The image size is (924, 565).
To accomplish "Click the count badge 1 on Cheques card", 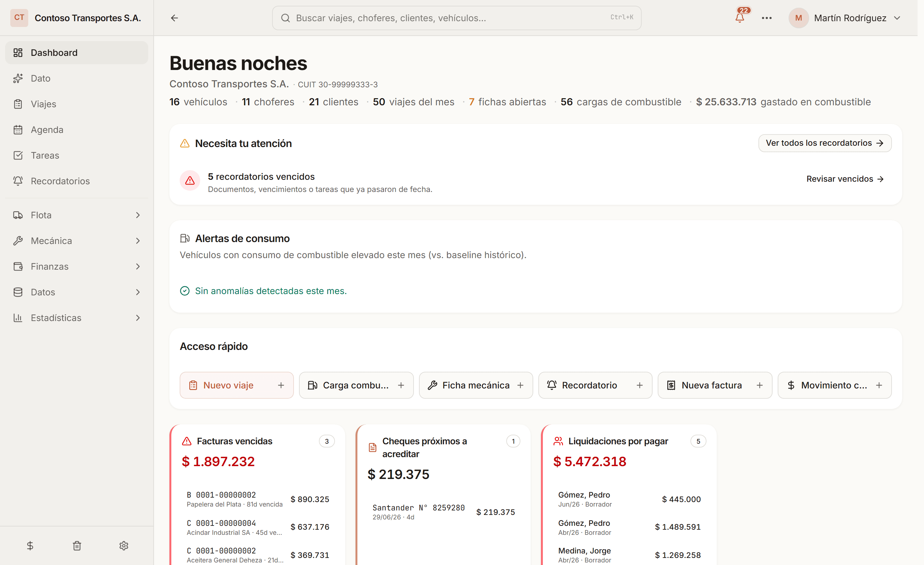I will tap(513, 441).
